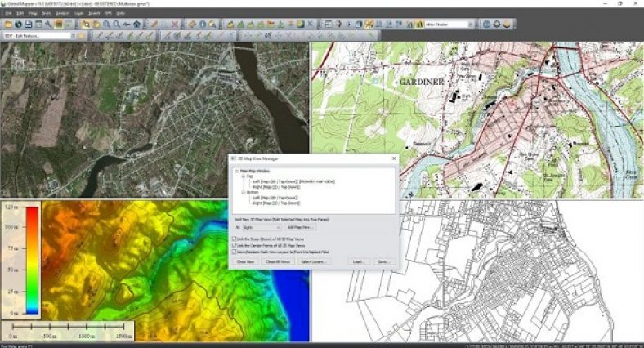Click the Open Data File folder icon
Screen dimensions: 644x348
point(7,25)
